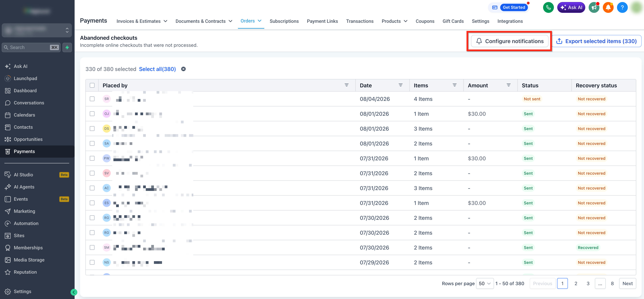The width and height of the screenshot is (644, 299).
Task: Click the green phone call icon
Action: click(x=548, y=7)
